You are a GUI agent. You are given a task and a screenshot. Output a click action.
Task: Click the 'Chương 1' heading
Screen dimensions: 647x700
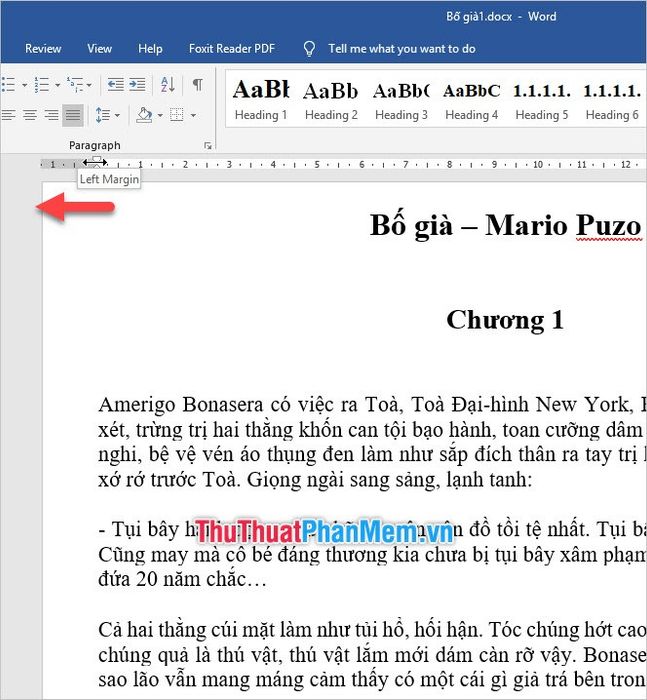click(505, 320)
